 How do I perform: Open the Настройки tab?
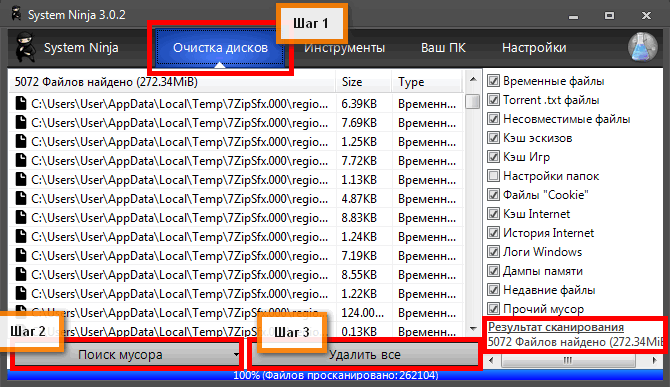click(x=534, y=48)
